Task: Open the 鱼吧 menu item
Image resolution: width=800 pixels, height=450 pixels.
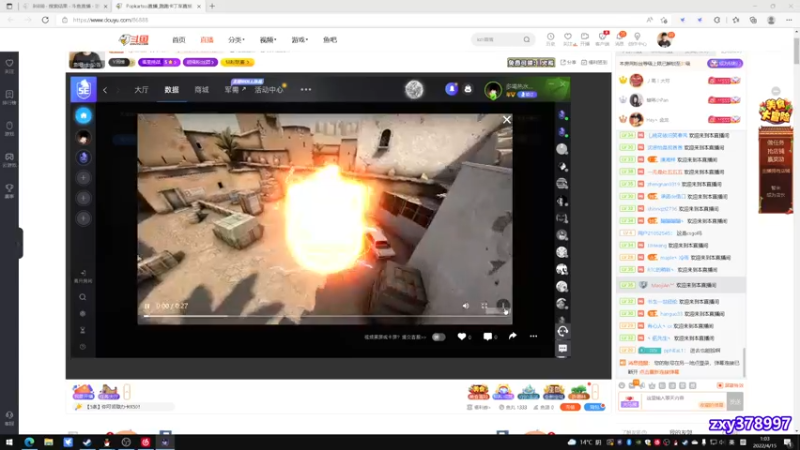Action: coord(330,40)
